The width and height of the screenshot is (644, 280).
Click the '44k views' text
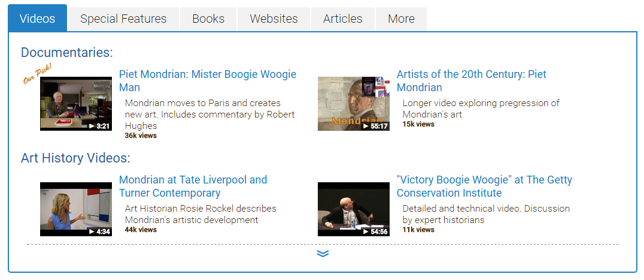141,230
